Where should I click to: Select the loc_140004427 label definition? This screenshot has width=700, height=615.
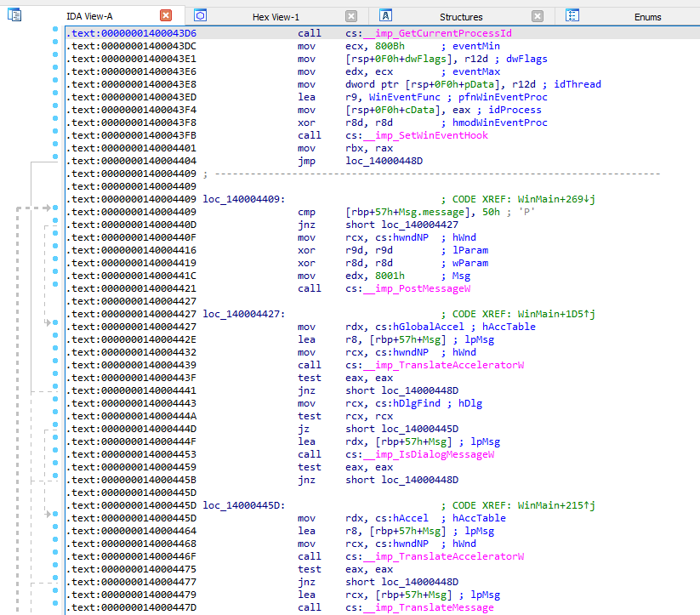coord(242,314)
